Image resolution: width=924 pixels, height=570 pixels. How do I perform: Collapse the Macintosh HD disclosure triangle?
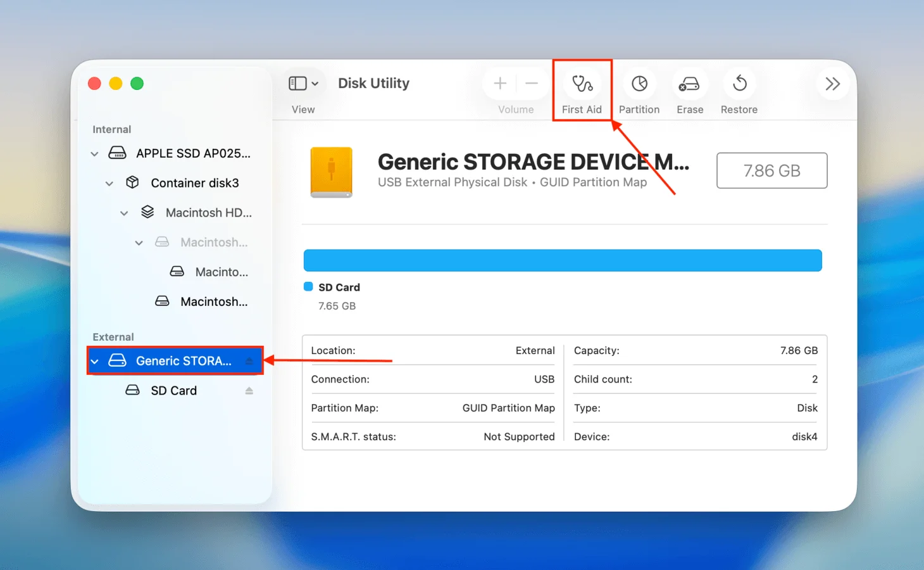pos(124,213)
